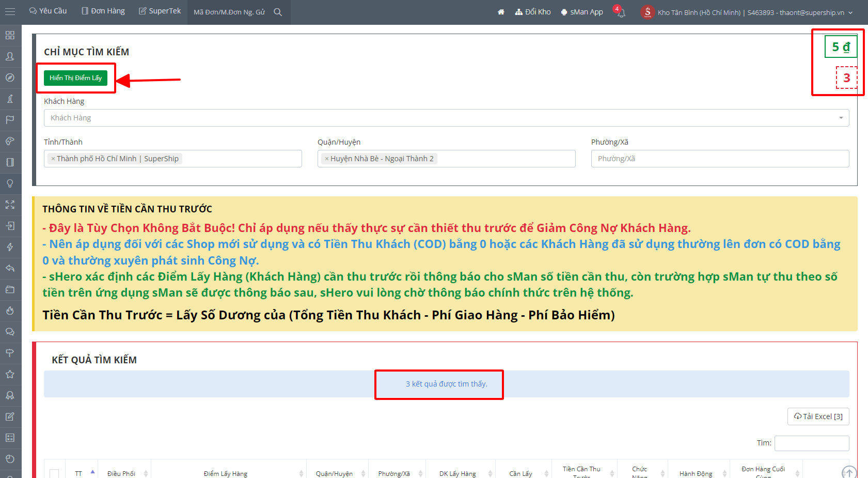
Task: Open the Tỉnh/Thành selection field
Action: pos(173,159)
